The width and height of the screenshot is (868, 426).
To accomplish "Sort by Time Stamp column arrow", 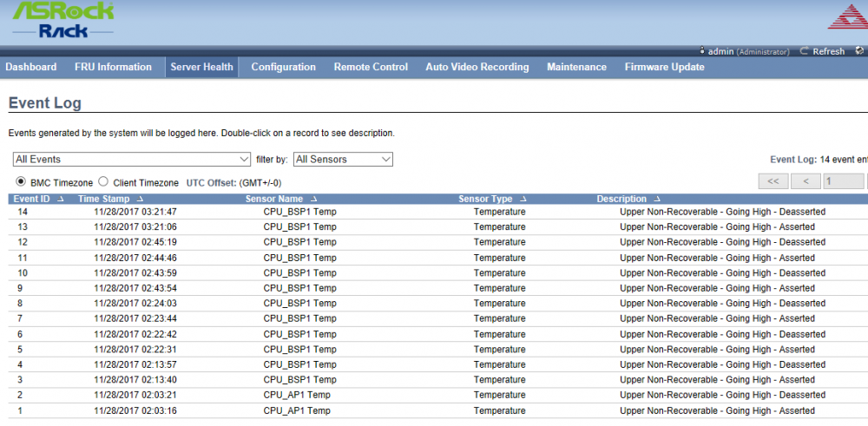I will [140, 200].
